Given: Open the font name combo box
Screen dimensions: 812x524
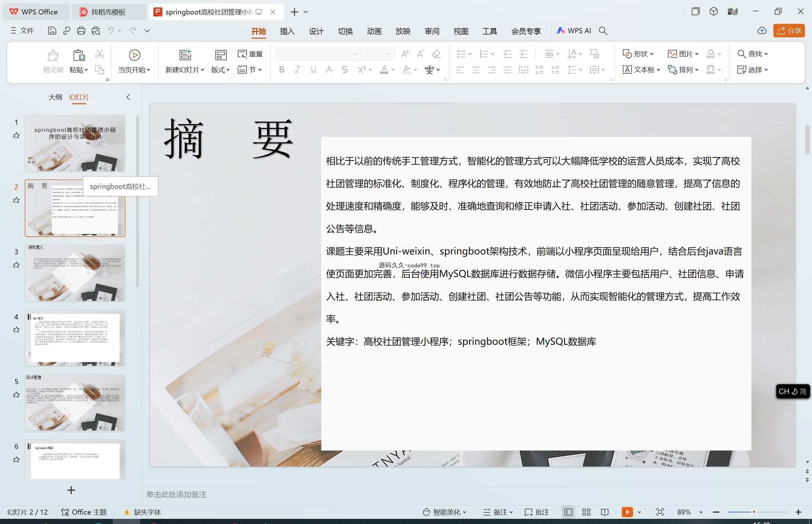Looking at the screenshot, I should coord(318,54).
